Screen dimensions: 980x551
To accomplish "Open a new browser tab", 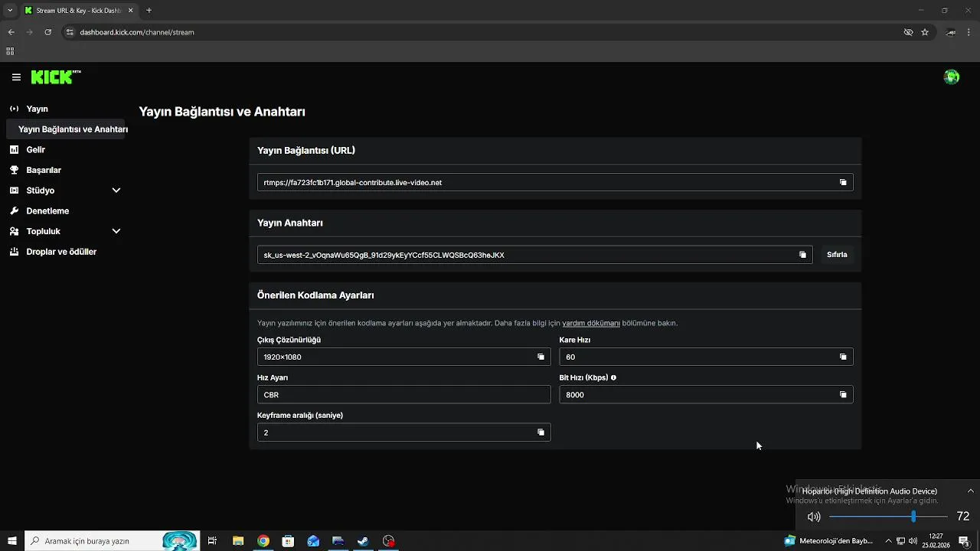I will 149,11.
